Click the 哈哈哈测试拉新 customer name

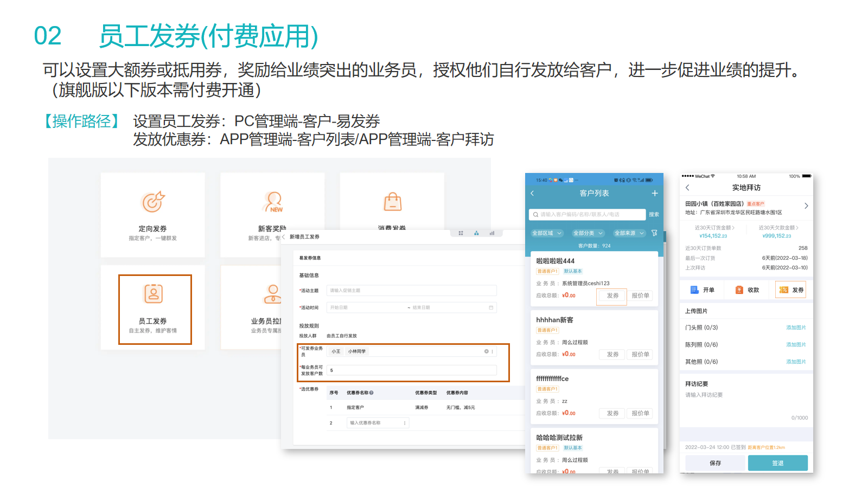click(559, 438)
